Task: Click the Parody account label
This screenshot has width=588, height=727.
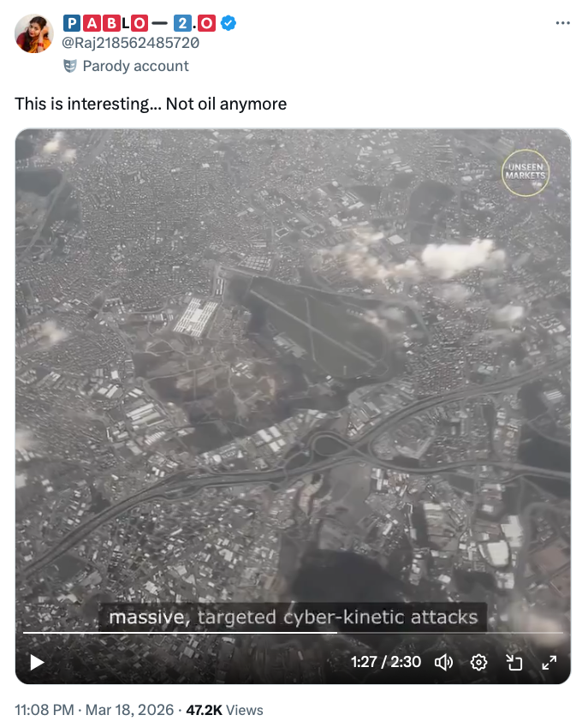Action: coord(135,66)
